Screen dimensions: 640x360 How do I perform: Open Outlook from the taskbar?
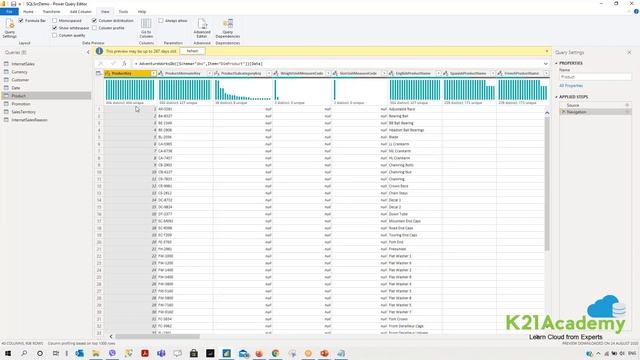pyautogui.click(x=80, y=353)
